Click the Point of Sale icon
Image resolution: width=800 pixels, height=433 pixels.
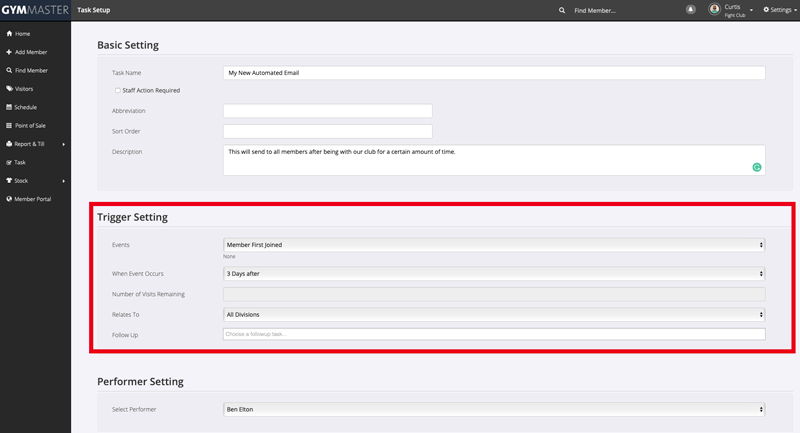point(9,126)
